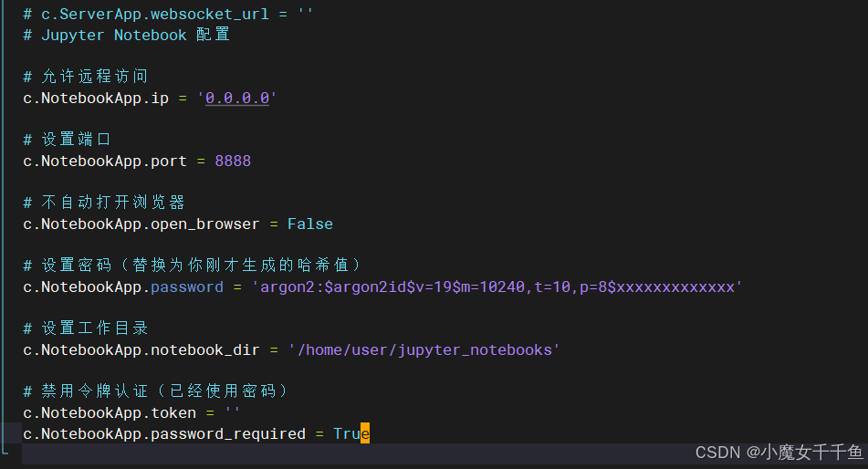Image resolution: width=868 pixels, height=469 pixels.
Task: Click the comment '不自动打开浏览器'
Action: pyautogui.click(x=103, y=202)
